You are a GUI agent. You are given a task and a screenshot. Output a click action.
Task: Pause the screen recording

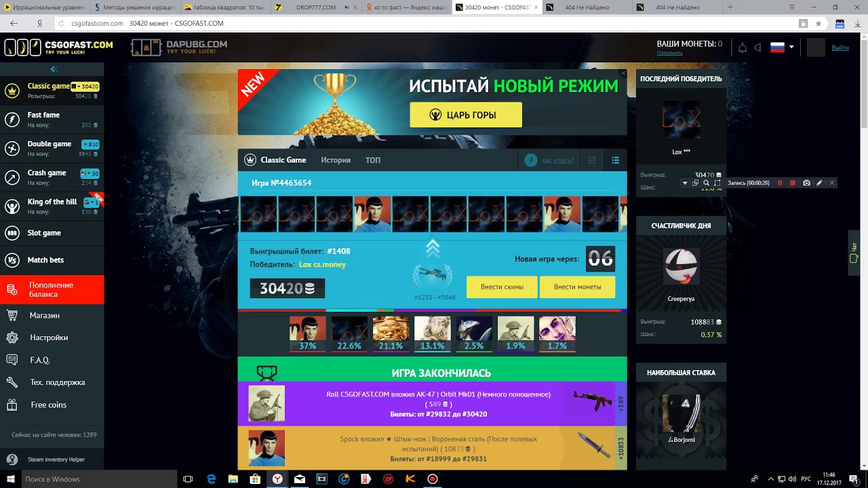[780, 183]
